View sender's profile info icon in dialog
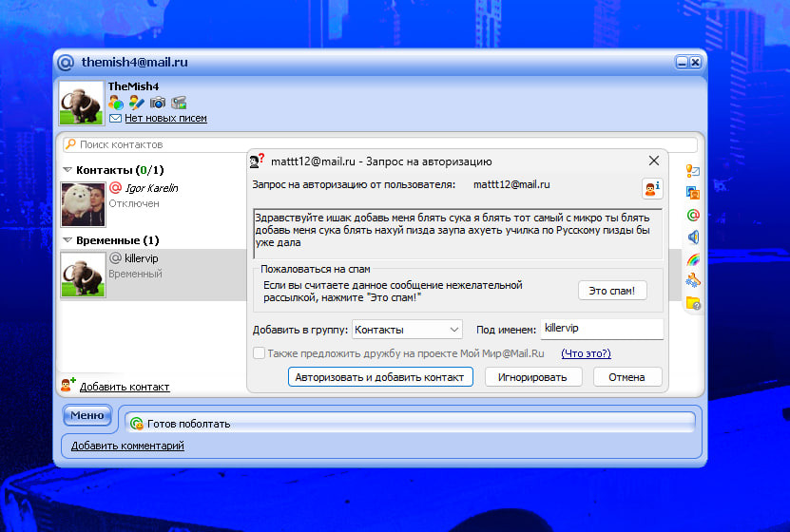The width and height of the screenshot is (790, 532). click(652, 187)
